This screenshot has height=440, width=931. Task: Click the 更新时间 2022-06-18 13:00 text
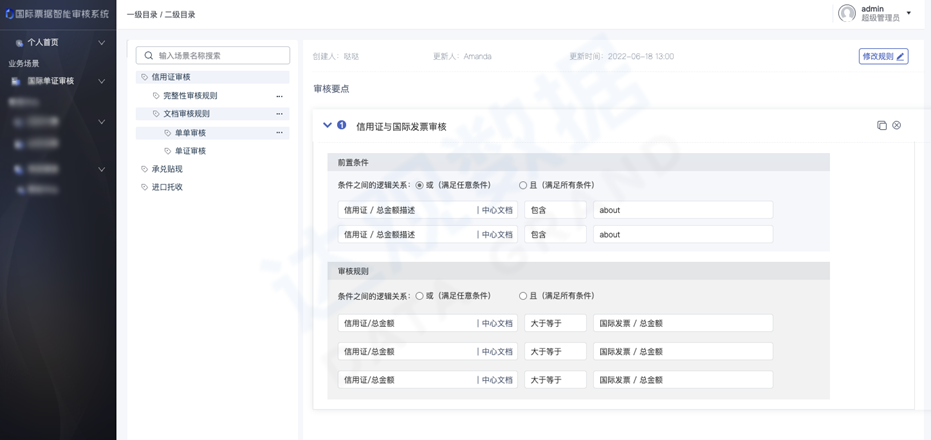click(622, 56)
